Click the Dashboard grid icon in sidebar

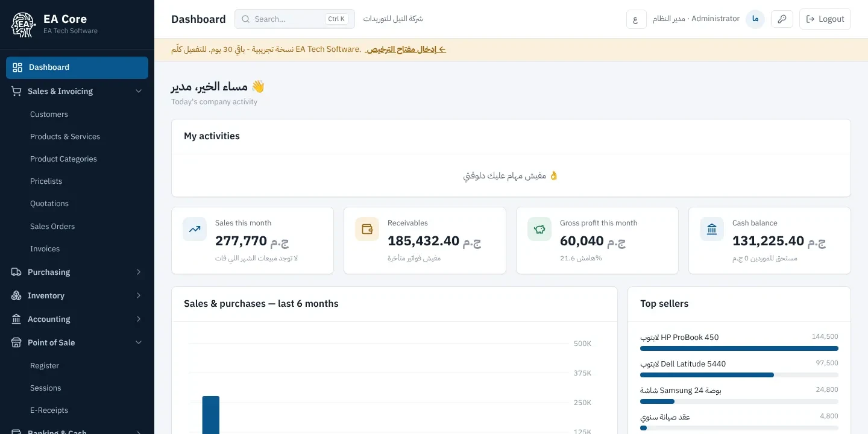tap(17, 68)
